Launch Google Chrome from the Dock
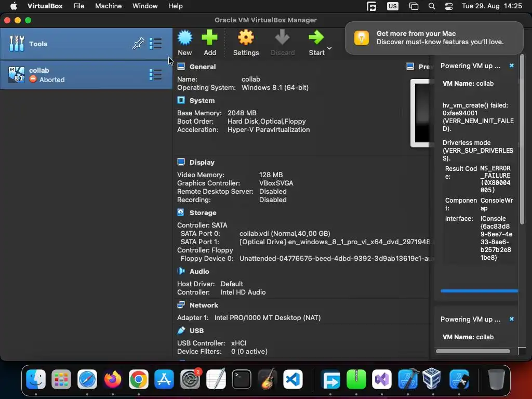Image resolution: width=532 pixels, height=399 pixels. click(138, 379)
